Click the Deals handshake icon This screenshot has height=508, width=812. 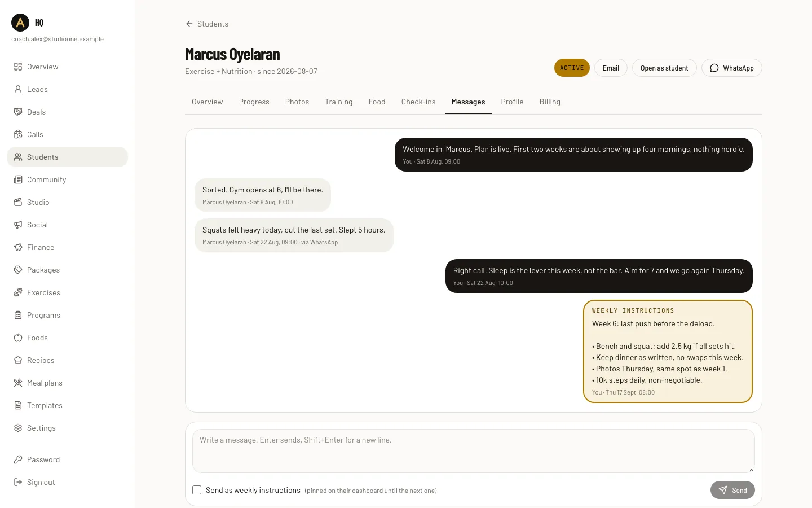(18, 112)
